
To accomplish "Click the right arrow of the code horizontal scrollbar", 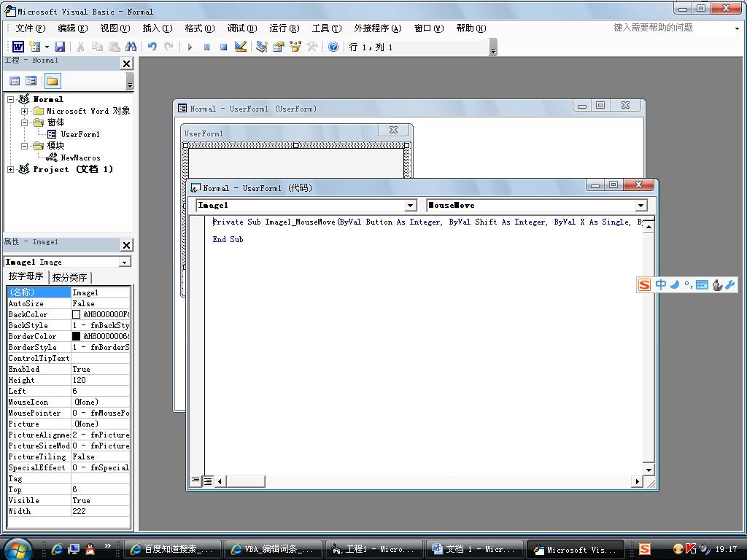I will point(637,481).
